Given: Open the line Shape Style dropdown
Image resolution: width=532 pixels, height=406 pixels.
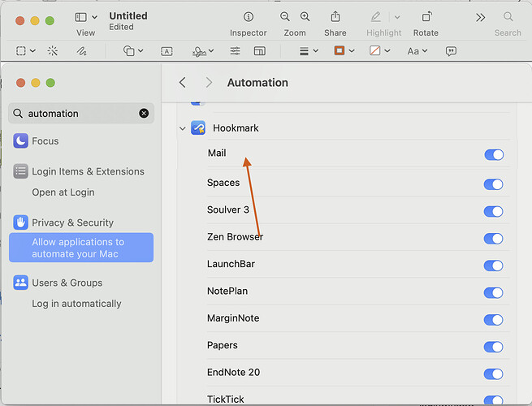Looking at the screenshot, I should tap(309, 51).
